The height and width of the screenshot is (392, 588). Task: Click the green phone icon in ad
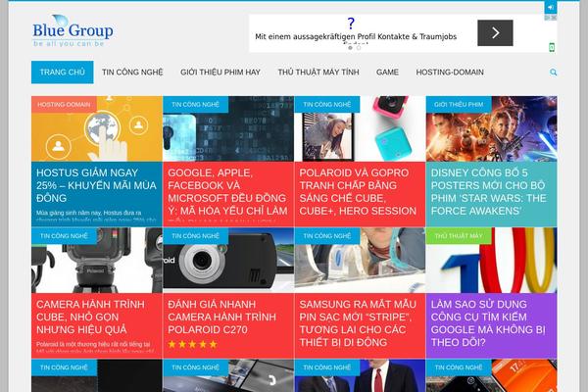click(x=552, y=47)
